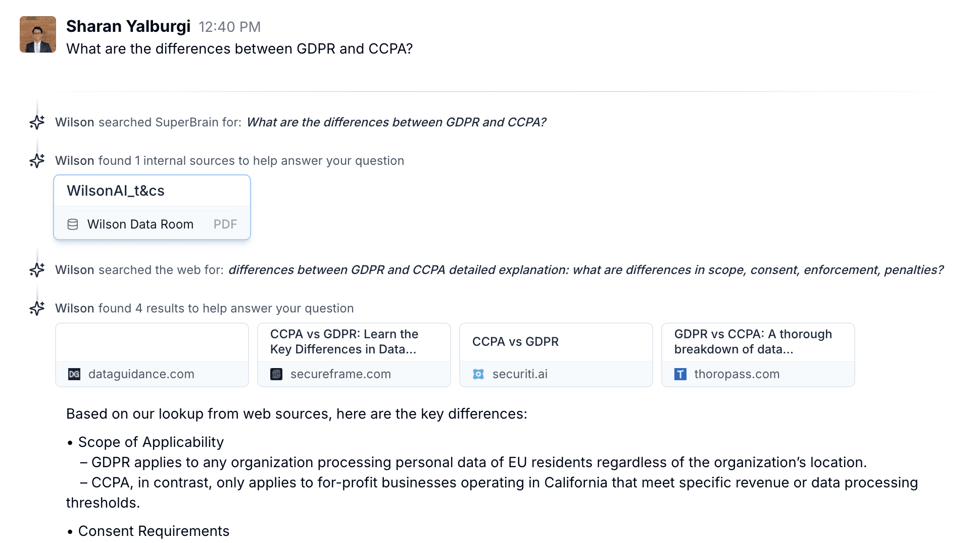Click sparkle icon next to 4 results line
Image resolution: width=980 pixels, height=543 pixels.
pyautogui.click(x=37, y=308)
